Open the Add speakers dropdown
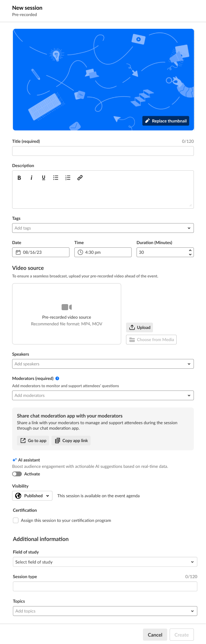 point(189,364)
